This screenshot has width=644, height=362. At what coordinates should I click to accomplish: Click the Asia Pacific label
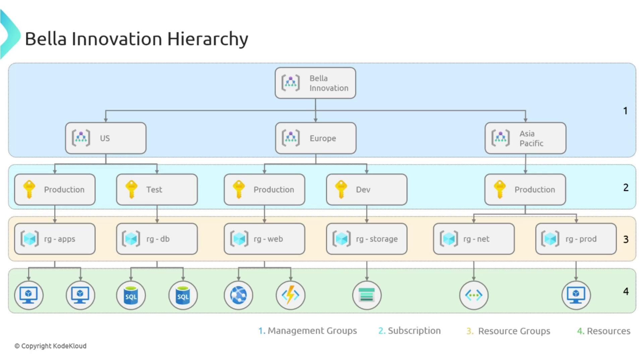[531, 138]
